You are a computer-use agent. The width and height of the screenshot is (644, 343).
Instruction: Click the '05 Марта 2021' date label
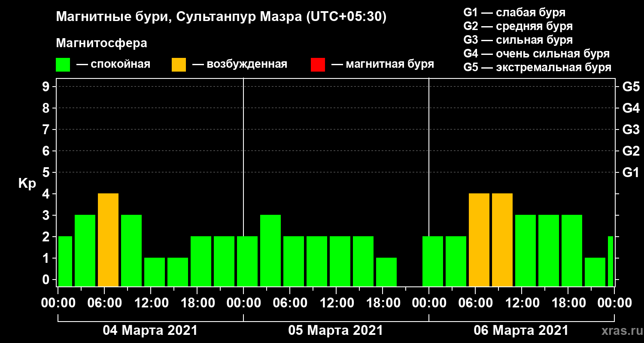(336, 331)
